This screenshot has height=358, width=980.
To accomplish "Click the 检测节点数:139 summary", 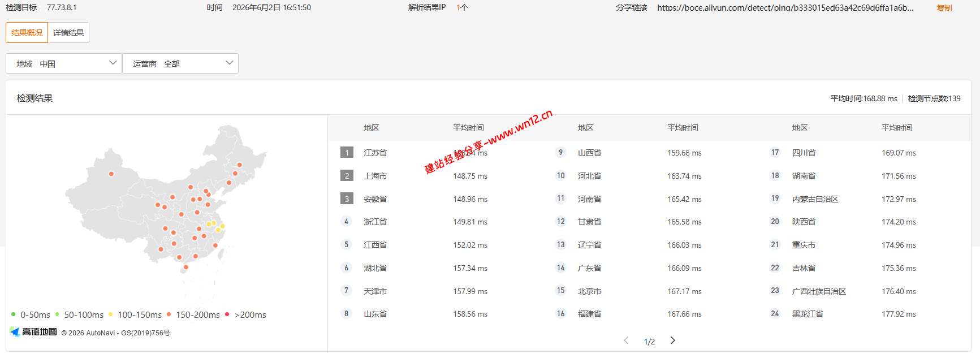I will (x=934, y=98).
